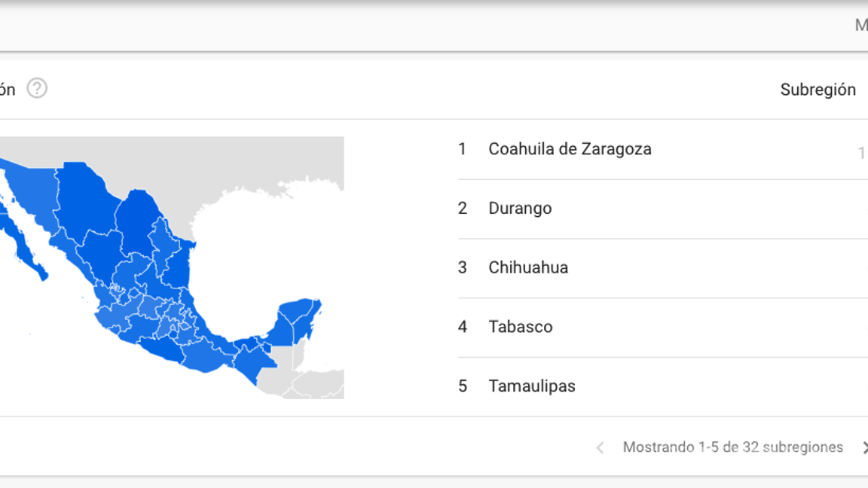Open Coahuila de Zaragoza details

570,149
